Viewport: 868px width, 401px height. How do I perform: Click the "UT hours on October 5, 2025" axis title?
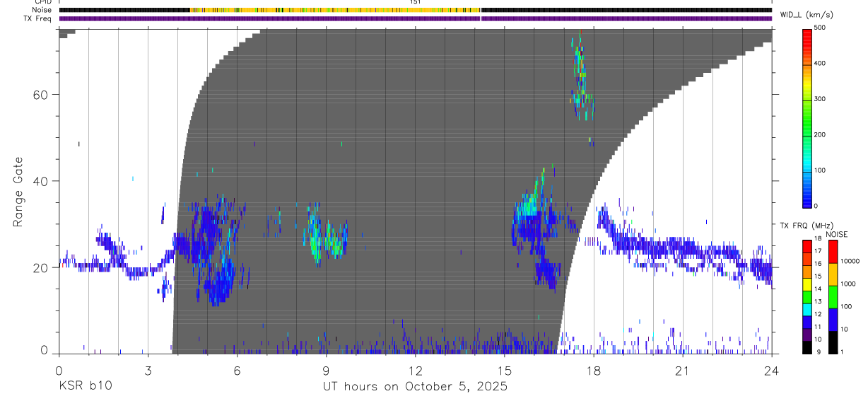tap(415, 387)
